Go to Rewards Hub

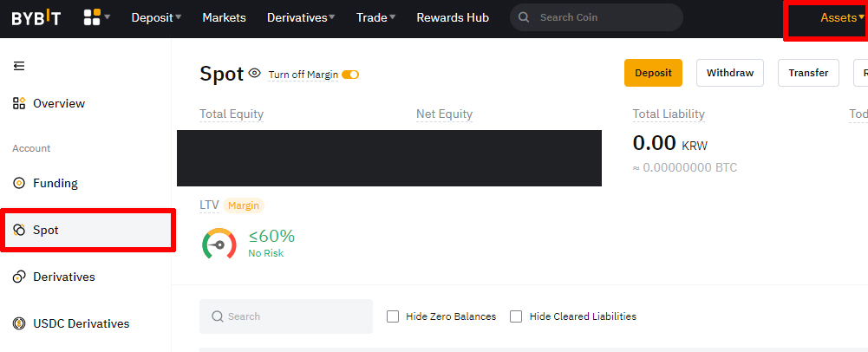(x=453, y=17)
